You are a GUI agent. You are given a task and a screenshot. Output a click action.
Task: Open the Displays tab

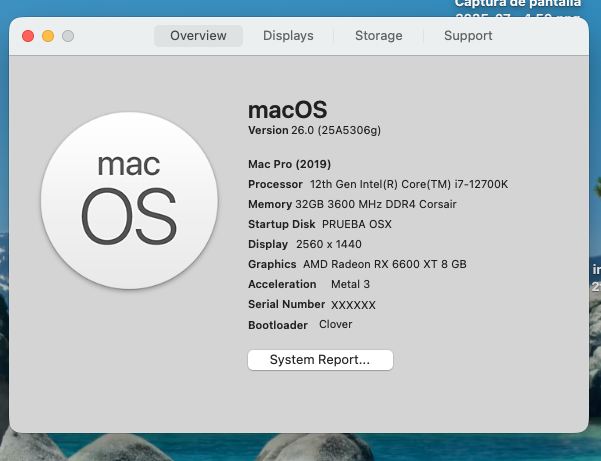tap(288, 36)
